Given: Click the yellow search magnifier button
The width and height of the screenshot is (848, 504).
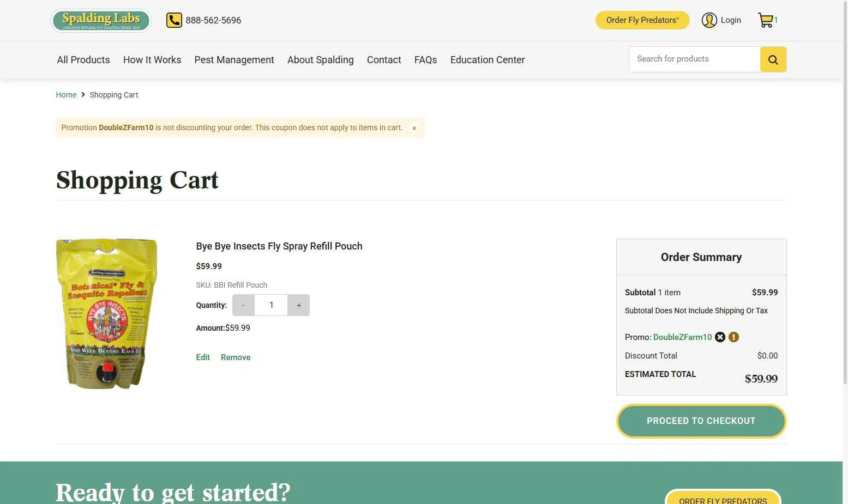Looking at the screenshot, I should point(773,59).
